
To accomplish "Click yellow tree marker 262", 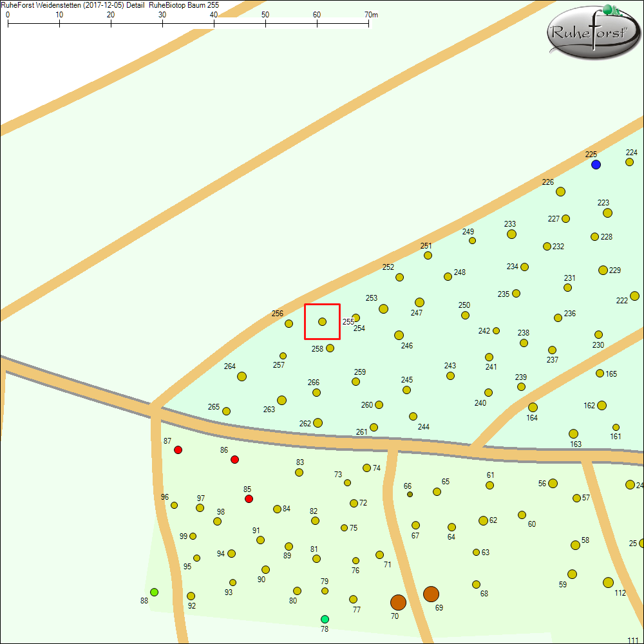I will 317,422.
